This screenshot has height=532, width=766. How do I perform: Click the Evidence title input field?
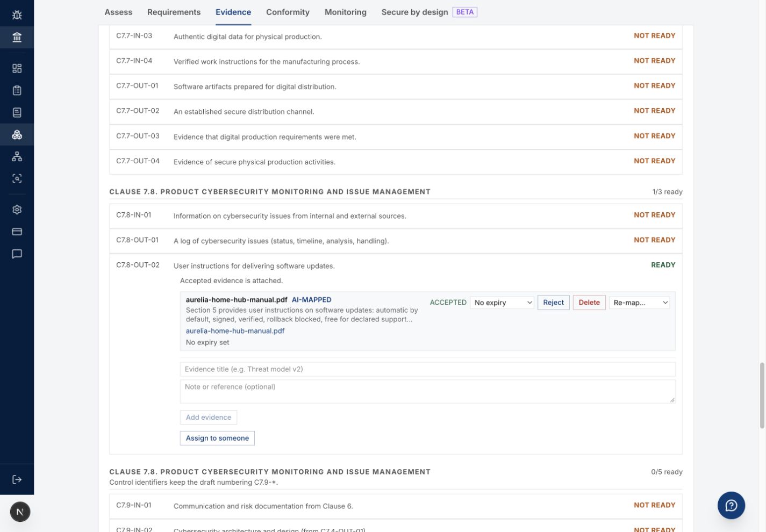click(x=427, y=369)
